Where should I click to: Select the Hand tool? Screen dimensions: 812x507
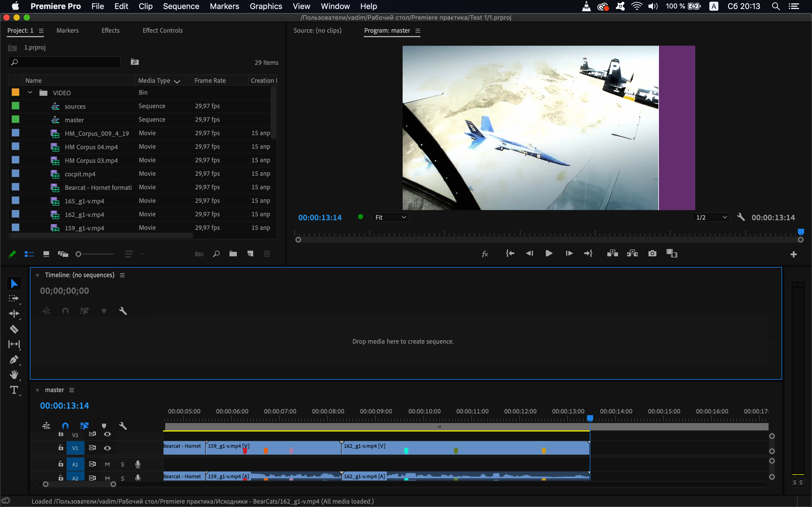click(14, 375)
